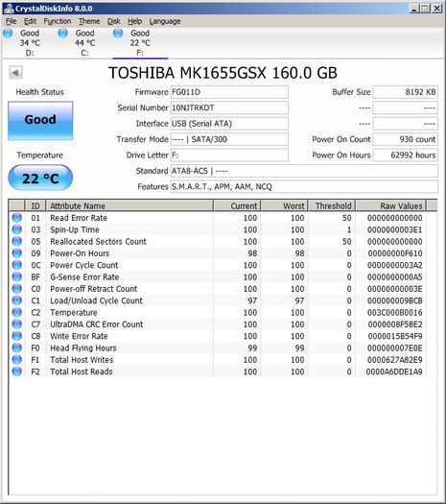Select the UltraDMA CRC Error Count name
Image resolution: width=446 pixels, height=504 pixels.
click(x=97, y=324)
